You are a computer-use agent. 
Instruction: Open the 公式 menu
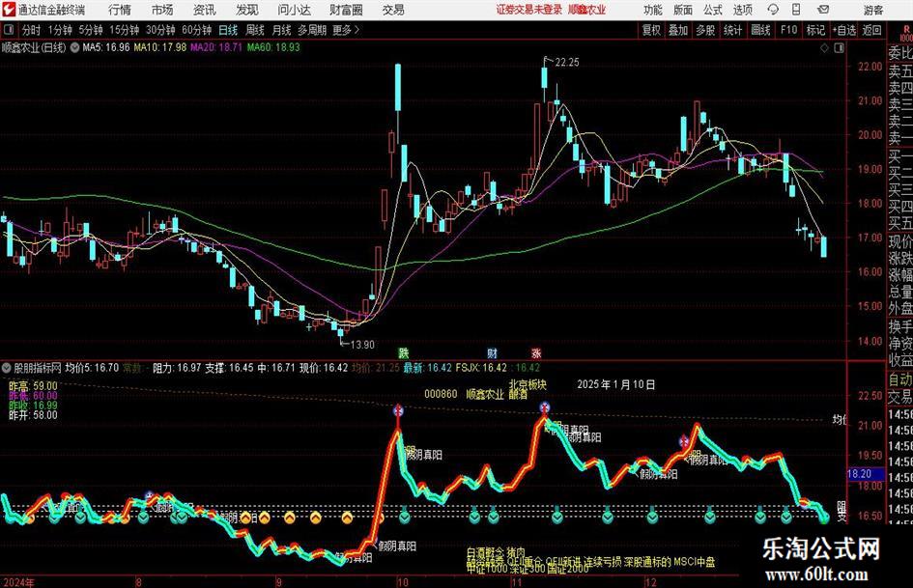tap(713, 10)
